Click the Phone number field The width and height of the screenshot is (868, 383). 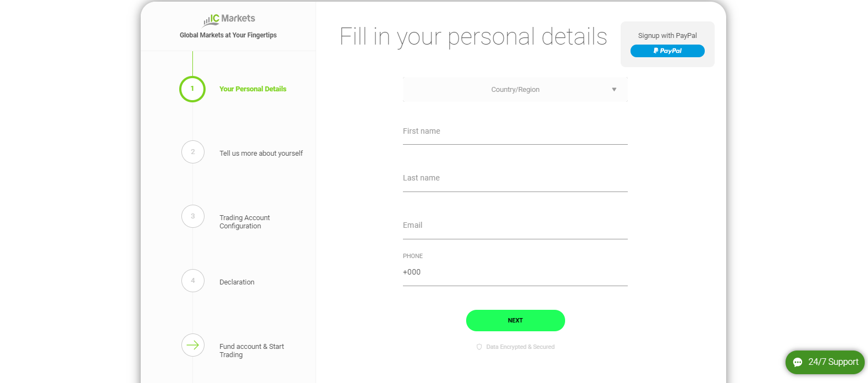(515, 272)
